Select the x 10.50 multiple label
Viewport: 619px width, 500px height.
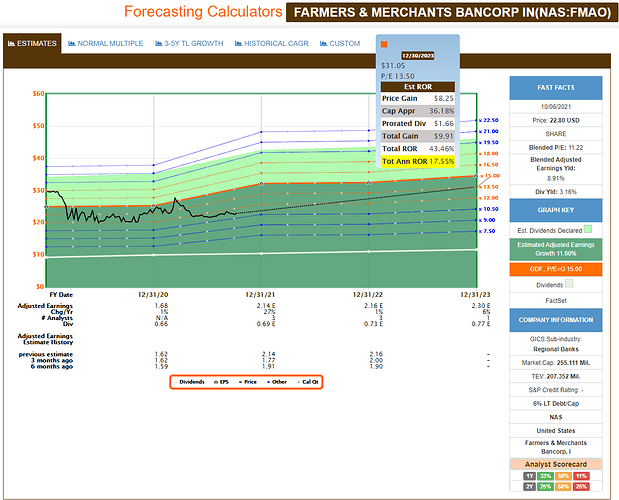tap(489, 209)
